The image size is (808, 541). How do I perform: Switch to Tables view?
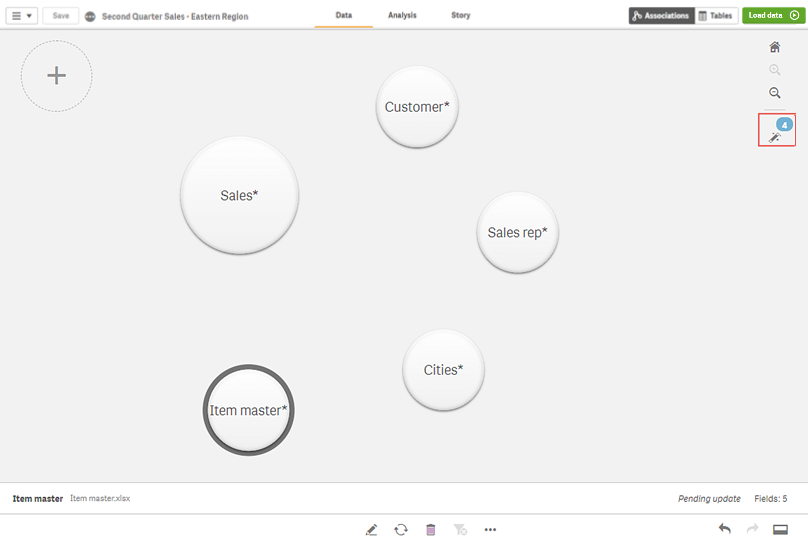pyautogui.click(x=716, y=16)
